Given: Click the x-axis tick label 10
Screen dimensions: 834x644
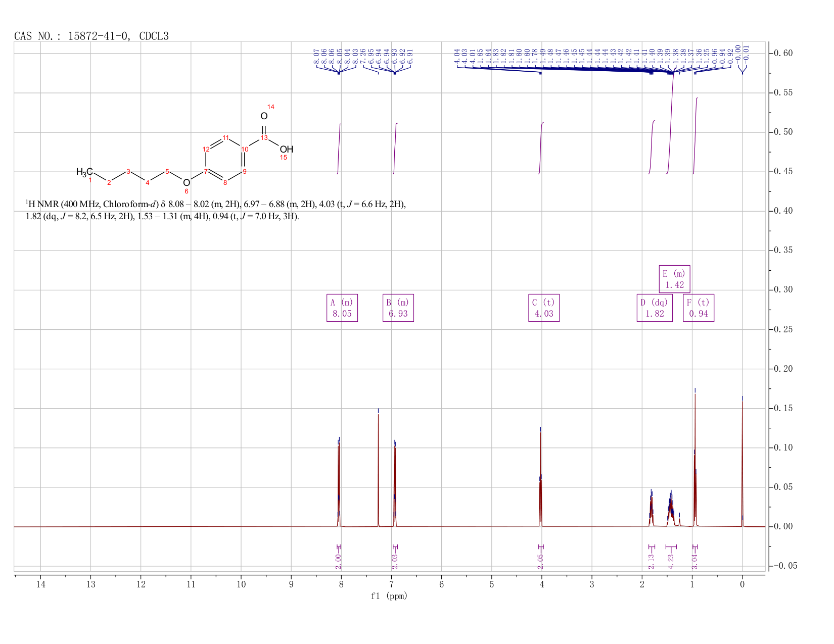Looking at the screenshot, I should coord(241,584).
